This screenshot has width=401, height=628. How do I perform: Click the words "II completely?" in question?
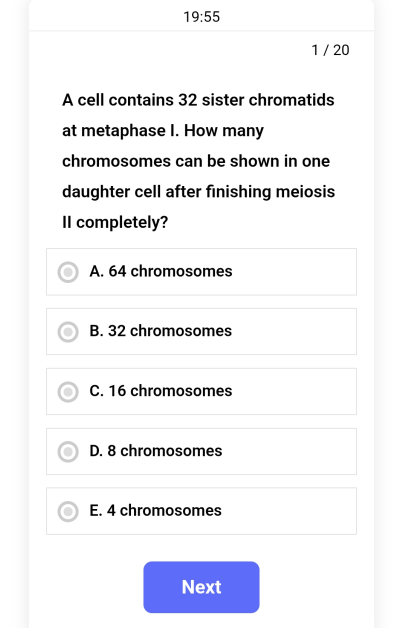[x=115, y=222]
